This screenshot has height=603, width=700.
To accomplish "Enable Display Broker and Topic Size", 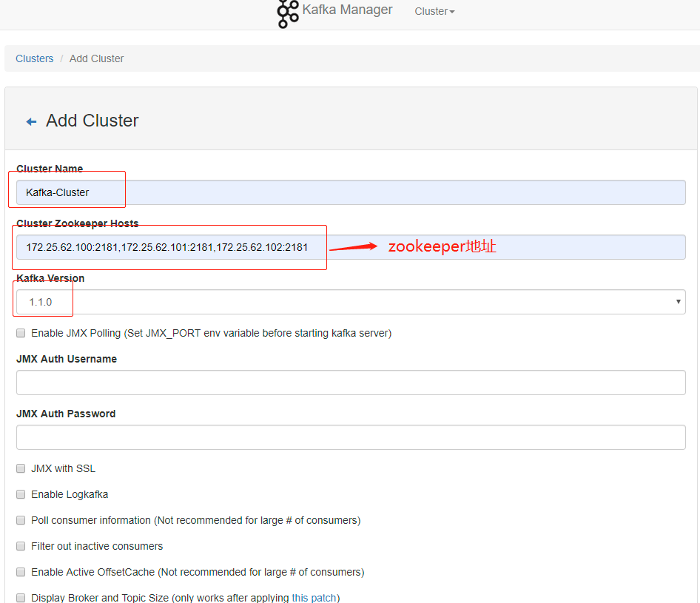I will (x=20, y=598).
